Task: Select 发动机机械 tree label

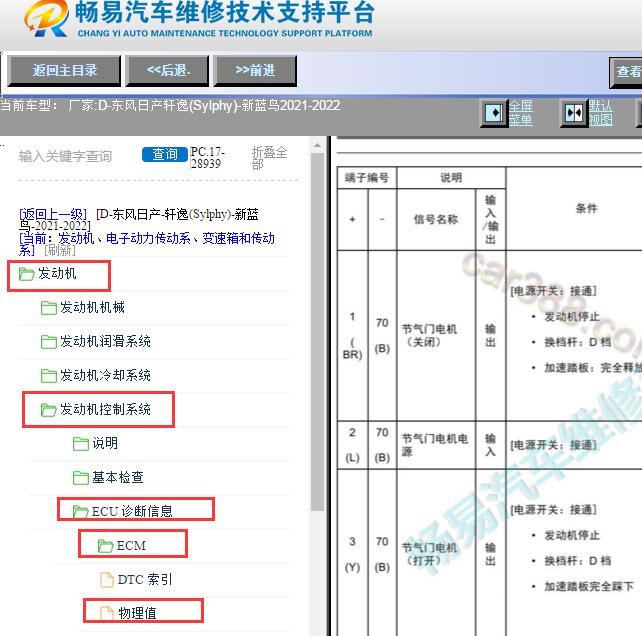Action: pos(92,307)
